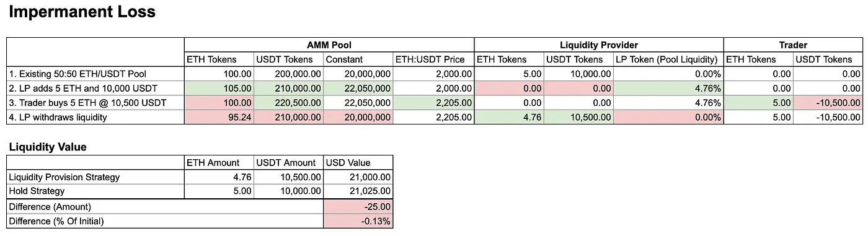Select row '3. Trader buys 5 ETH @ 10,500 USDT'
Viewport: 868px width, 236px height.
[434, 103]
